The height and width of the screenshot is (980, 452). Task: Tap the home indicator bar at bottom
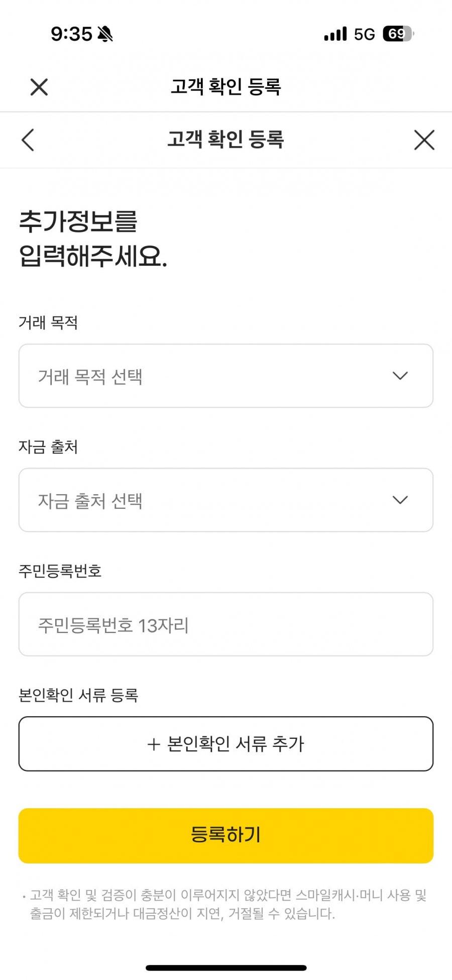[226, 967]
